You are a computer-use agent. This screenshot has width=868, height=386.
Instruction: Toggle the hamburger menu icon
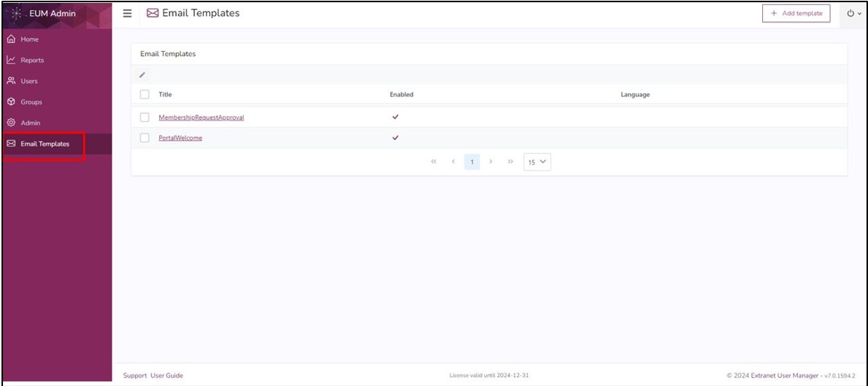coord(127,13)
